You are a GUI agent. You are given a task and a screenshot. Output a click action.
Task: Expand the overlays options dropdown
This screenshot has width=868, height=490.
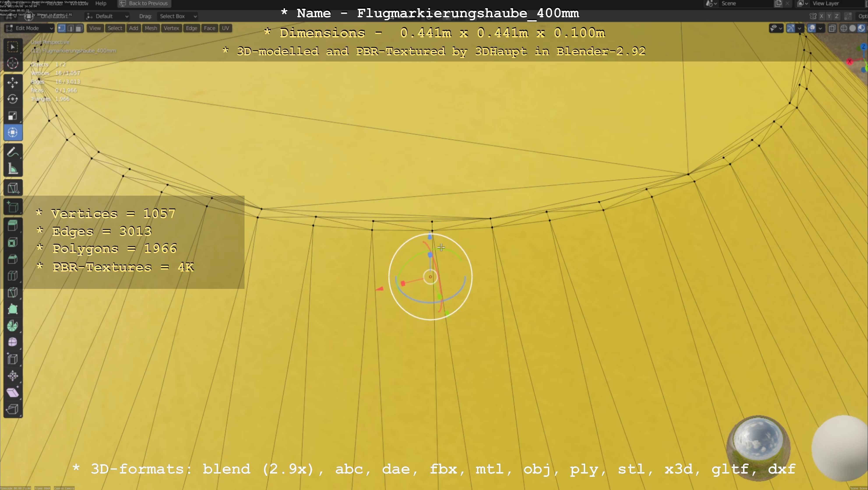click(820, 28)
